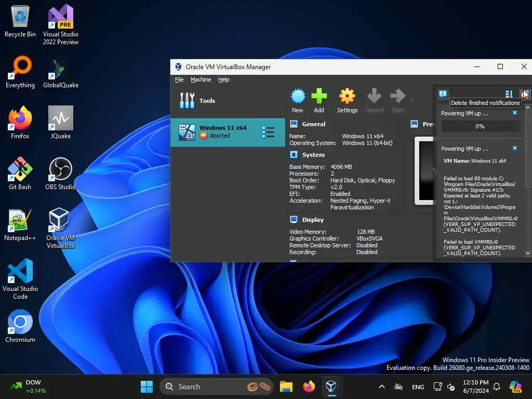The image size is (532, 399).
Task: Open the Recycle Bin desktop icon
Action: pyautogui.click(x=20, y=21)
